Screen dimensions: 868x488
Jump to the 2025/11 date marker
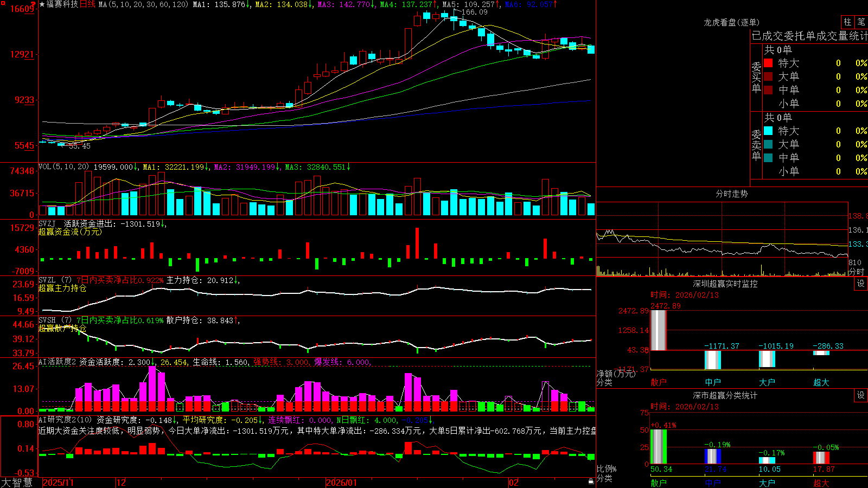click(x=58, y=483)
